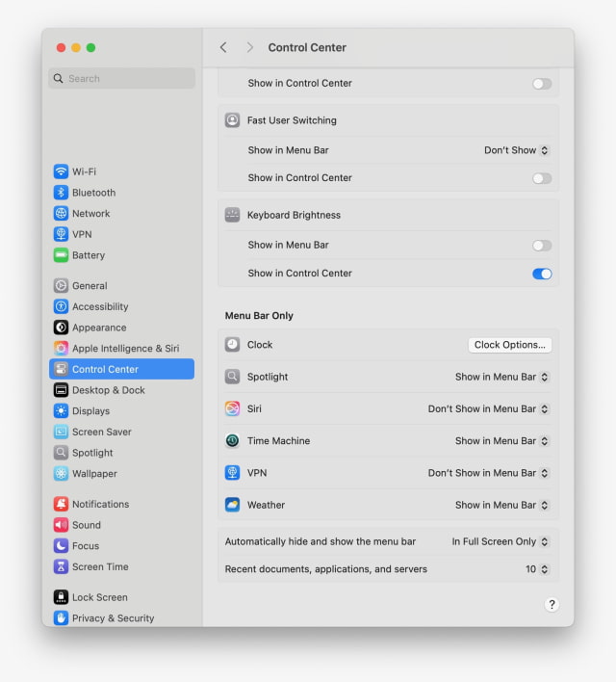616x682 pixels.
Task: Click the help question mark button
Action: [552, 604]
